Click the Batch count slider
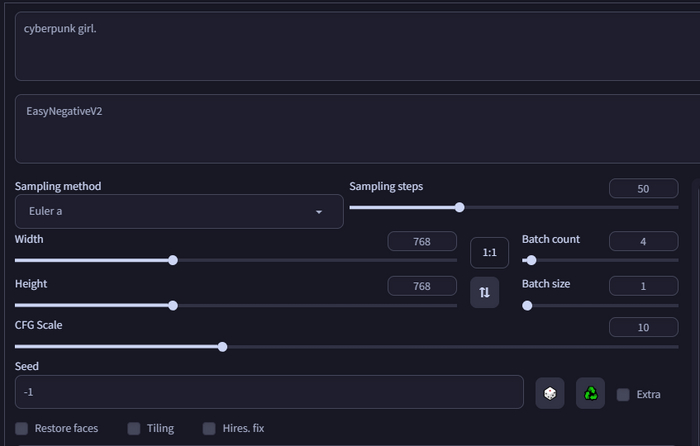This screenshot has width=700, height=446. [x=600, y=260]
